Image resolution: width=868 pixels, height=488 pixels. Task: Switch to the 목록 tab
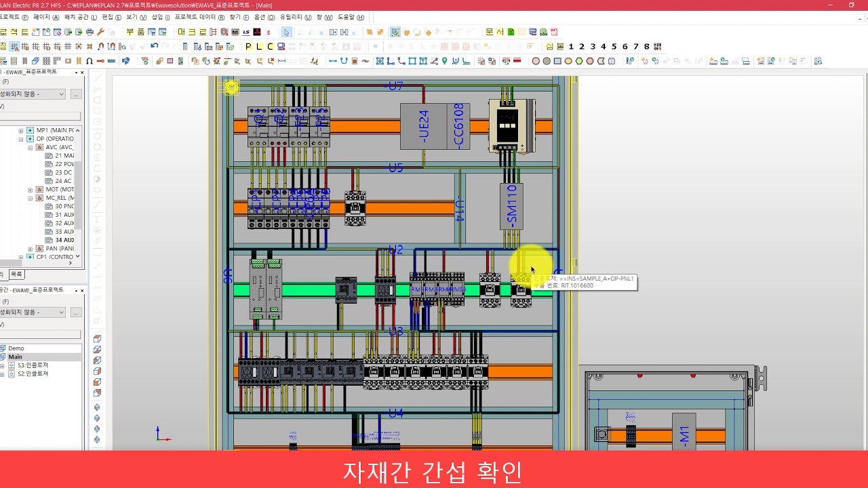(x=16, y=274)
